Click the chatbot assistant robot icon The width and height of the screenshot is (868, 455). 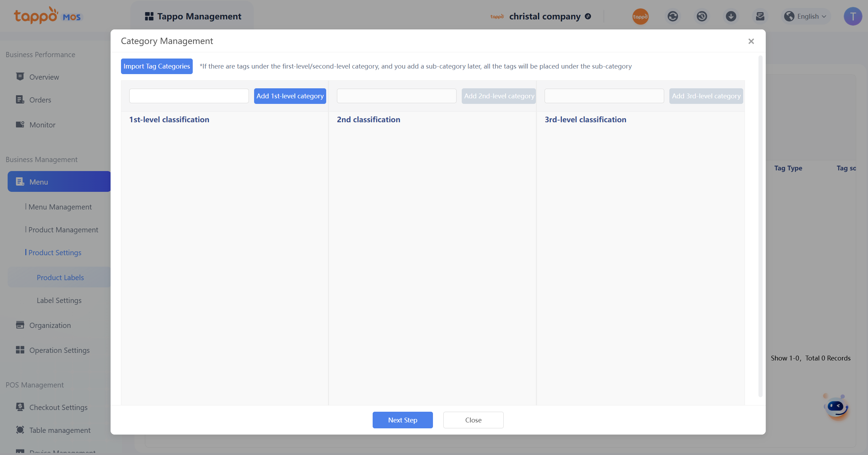click(836, 407)
